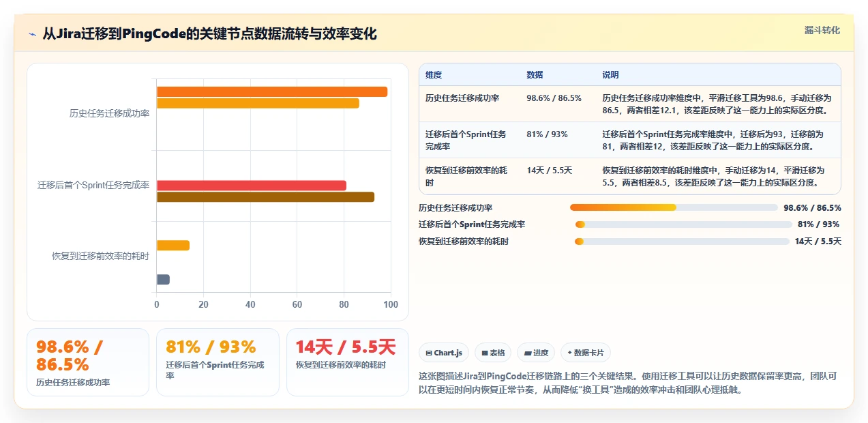This screenshot has width=868, height=423.
Task: Open the red 14天 / 5.5天 data card
Action: [348, 362]
